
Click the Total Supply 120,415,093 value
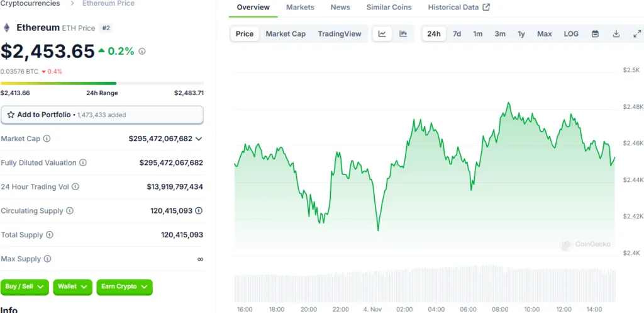[182, 235]
